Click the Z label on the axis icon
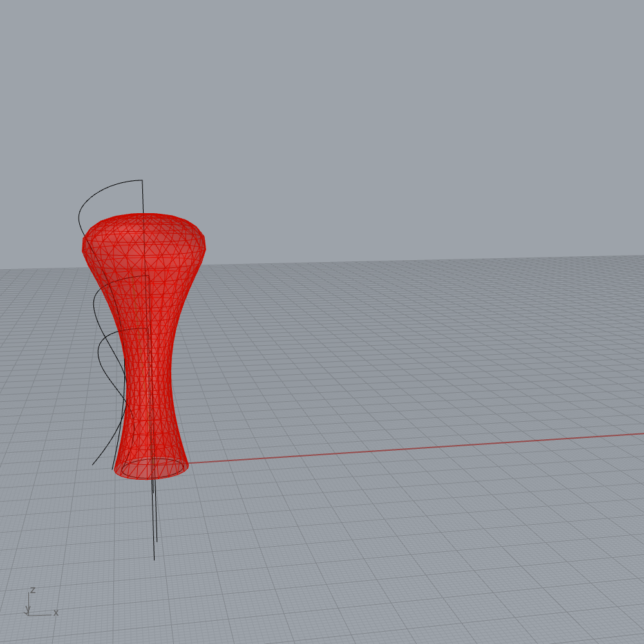644x644 pixels. 33,590
